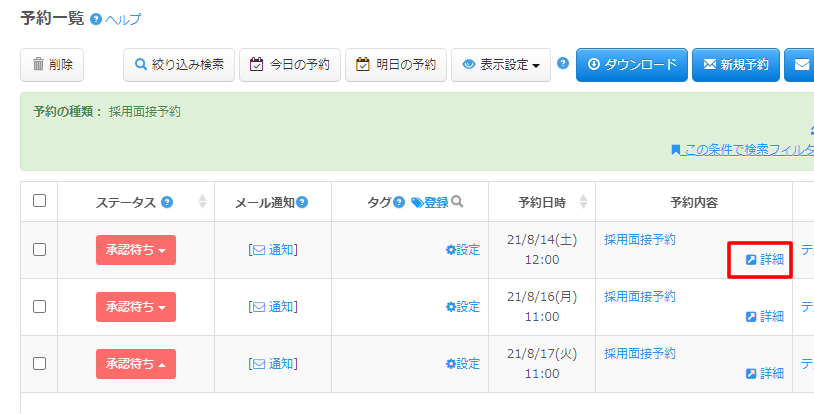The height and width of the screenshot is (414, 814).
Task: Click the 明日の予約 button
Action: click(396, 65)
